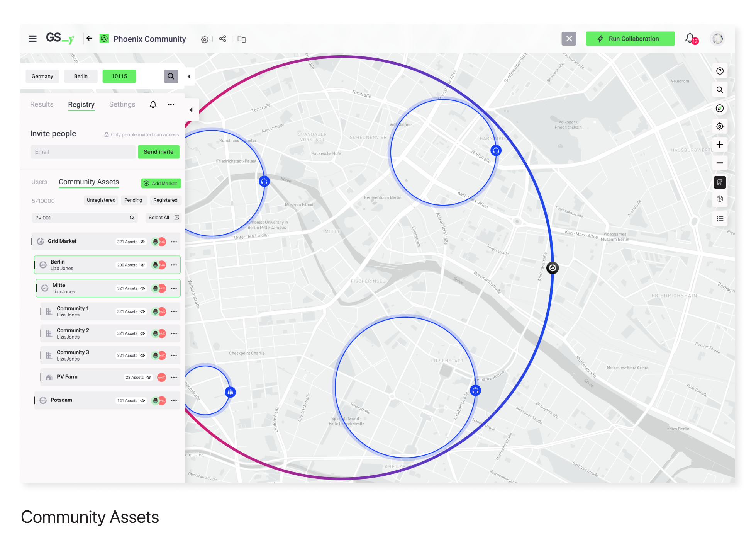Screen dimensions: 756x541
Task: Toggle visibility of Community 3
Action: [143, 356]
